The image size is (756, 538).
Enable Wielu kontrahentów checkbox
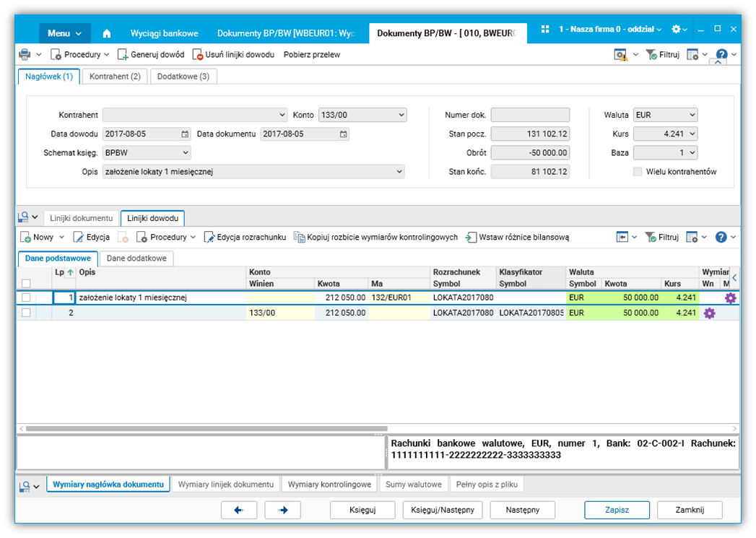click(x=638, y=172)
